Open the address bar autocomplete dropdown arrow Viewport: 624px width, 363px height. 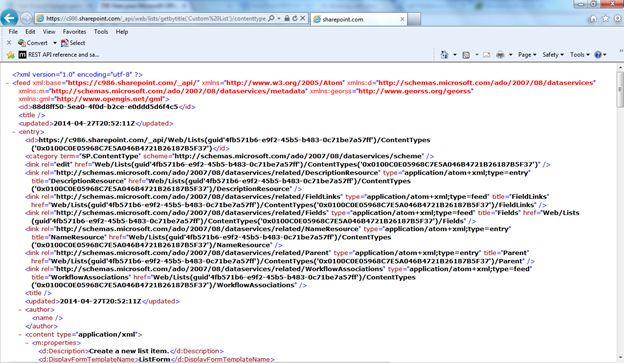279,18
